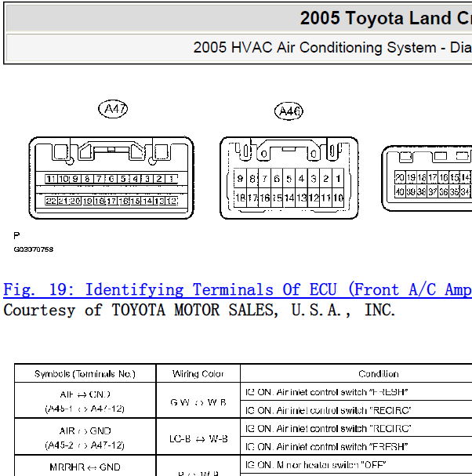The image size is (472, 476).
Task: Click the A46 connector label oval
Action: [289, 111]
